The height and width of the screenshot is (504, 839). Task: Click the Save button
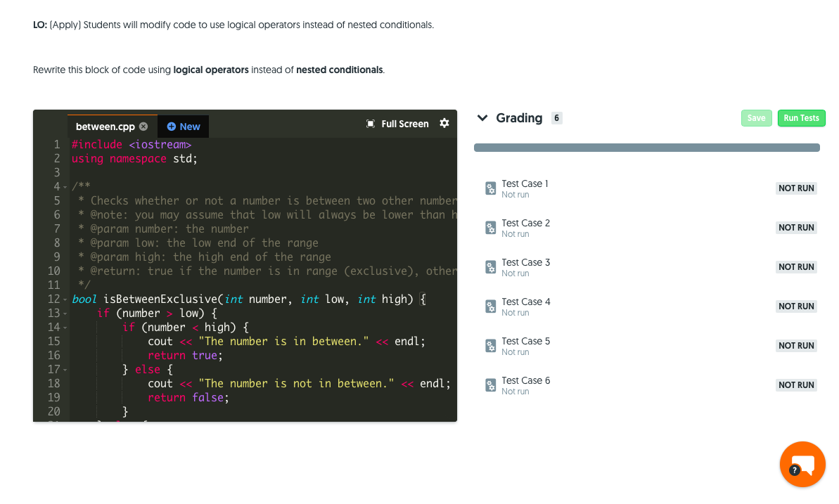[756, 118]
